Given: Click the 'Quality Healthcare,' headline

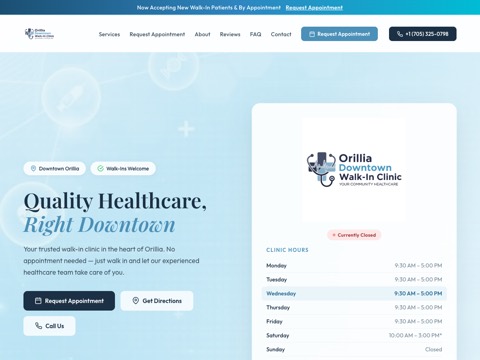Looking at the screenshot, I should point(115,201).
